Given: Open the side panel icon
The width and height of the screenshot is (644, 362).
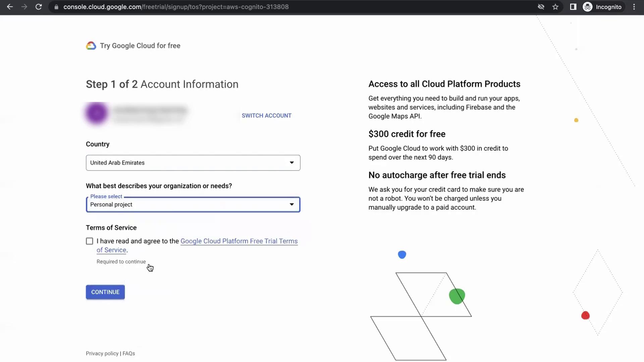Looking at the screenshot, I should pyautogui.click(x=573, y=7).
